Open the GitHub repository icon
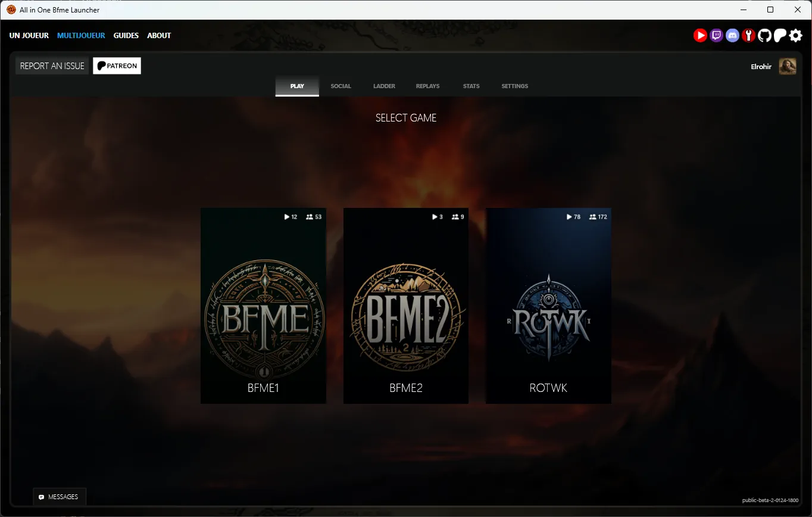The width and height of the screenshot is (812, 517). point(764,36)
